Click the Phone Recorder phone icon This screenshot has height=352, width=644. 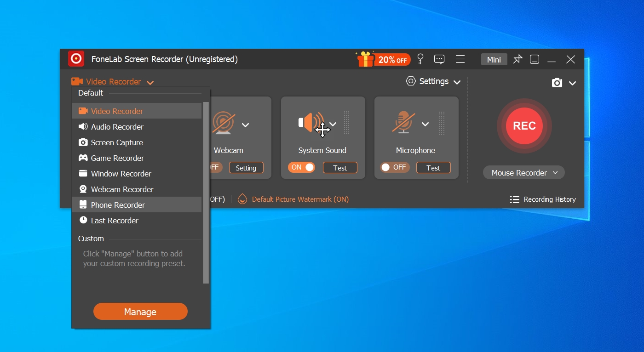(83, 204)
